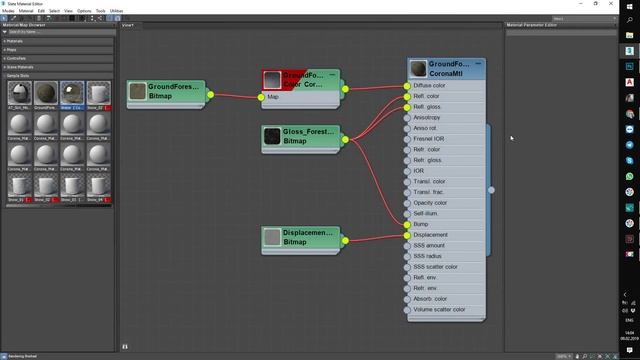Viewport: 640px width, 360px height.
Task: Toggle Material/Map Browser panel toolbar icon
Action: tap(110, 18)
